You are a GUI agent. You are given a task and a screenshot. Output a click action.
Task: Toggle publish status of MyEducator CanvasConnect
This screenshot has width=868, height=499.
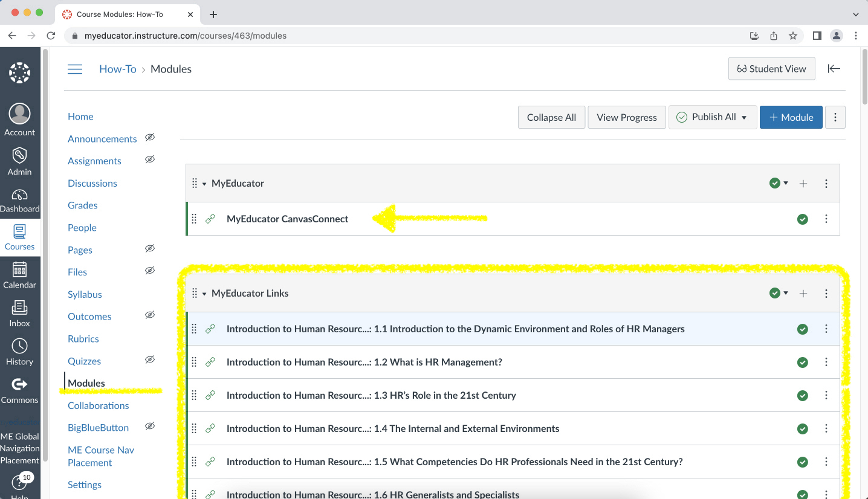coord(803,219)
